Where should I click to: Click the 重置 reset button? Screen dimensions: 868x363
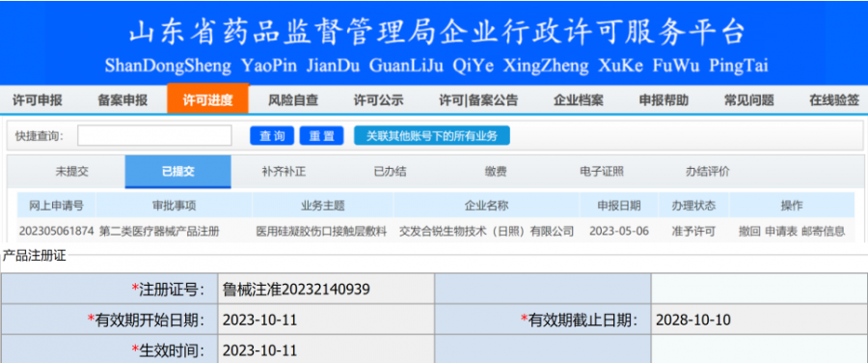click(321, 136)
